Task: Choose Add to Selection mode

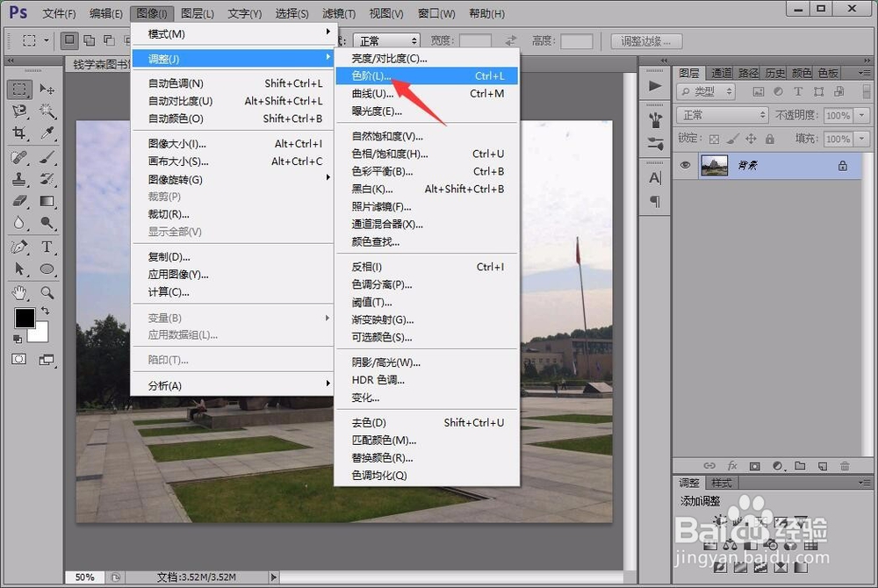Action: [89, 40]
